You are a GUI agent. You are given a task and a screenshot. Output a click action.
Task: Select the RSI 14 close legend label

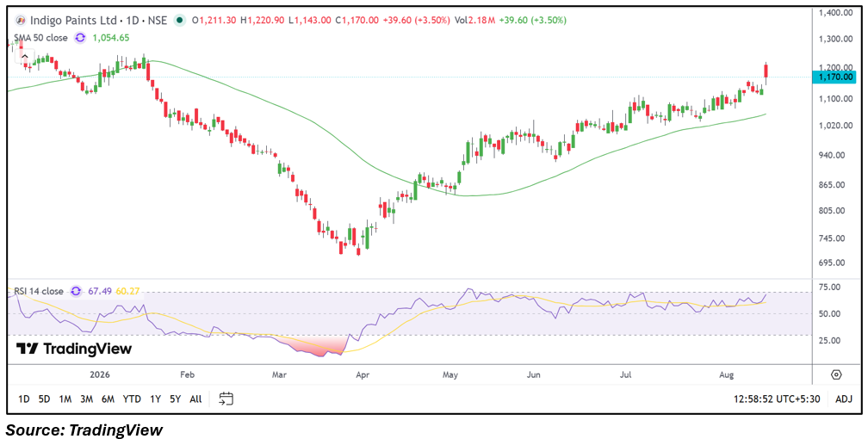[40, 291]
